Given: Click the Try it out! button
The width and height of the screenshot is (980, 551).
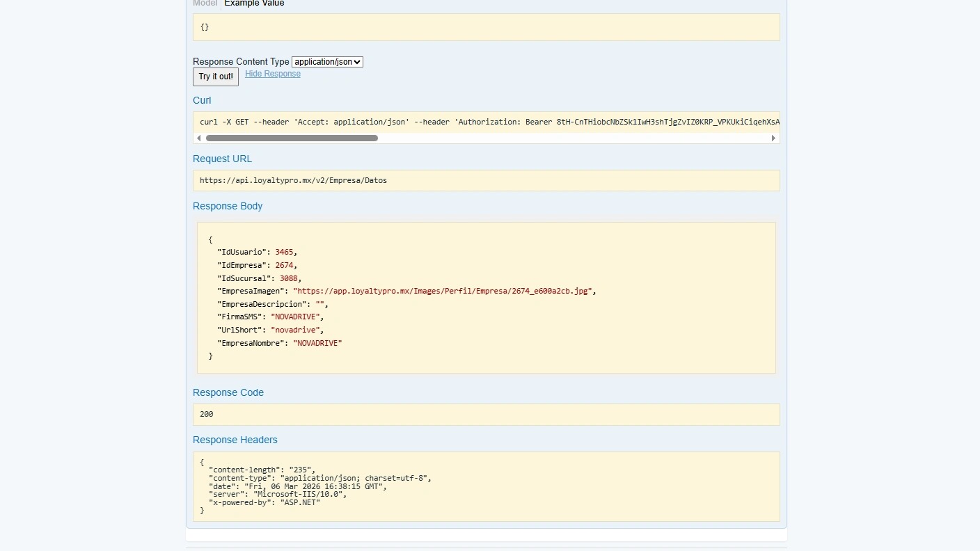Looking at the screenshot, I should [216, 77].
